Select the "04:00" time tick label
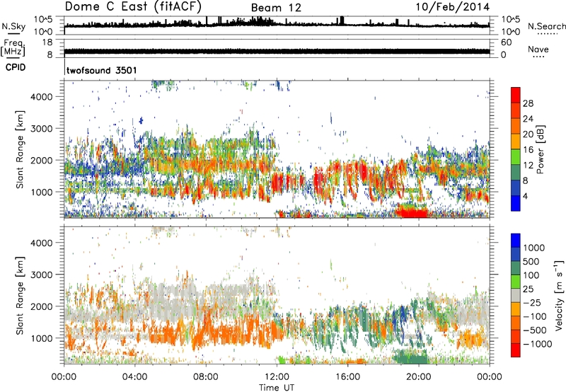Viewport: 566px width, 392px height. click(134, 377)
